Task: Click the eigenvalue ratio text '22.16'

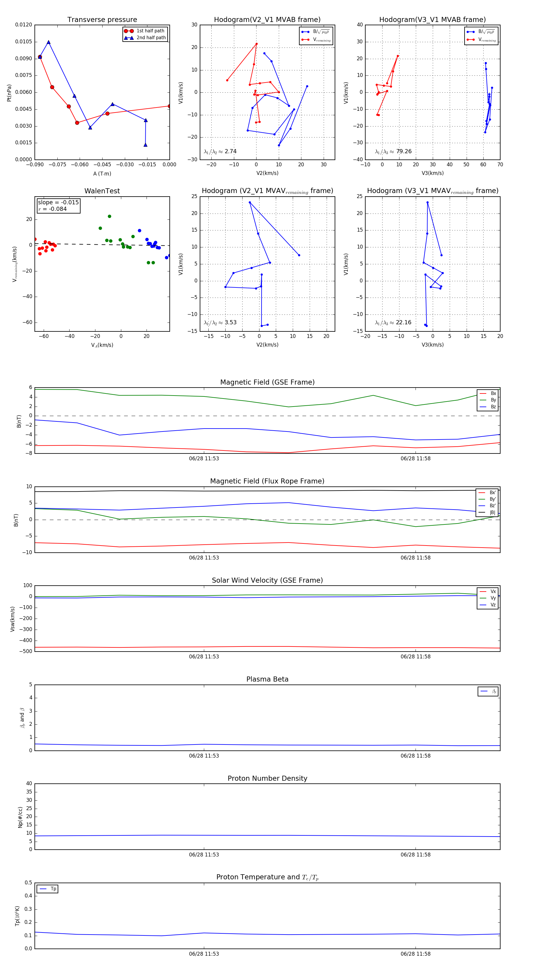Action: [x=404, y=323]
